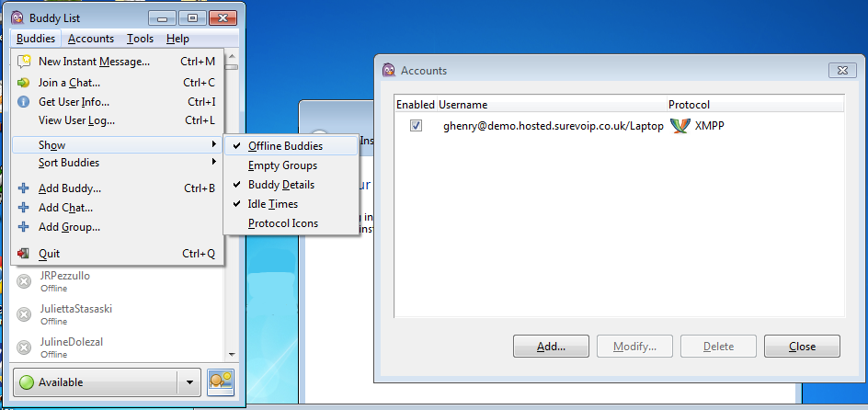Click the XMPP protocol icon in Accounts
The image size is (868, 410).
click(680, 126)
